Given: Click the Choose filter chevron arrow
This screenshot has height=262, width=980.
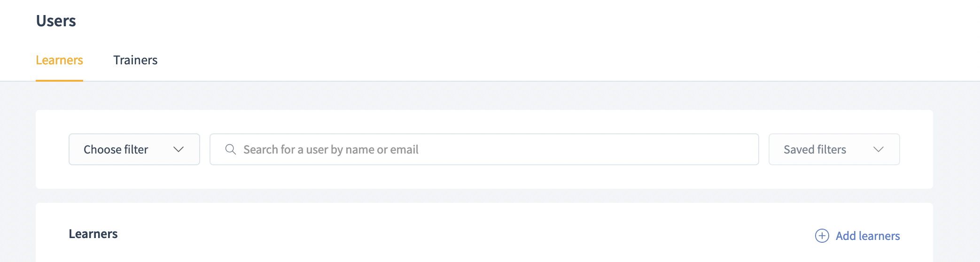Looking at the screenshot, I should pos(179,149).
